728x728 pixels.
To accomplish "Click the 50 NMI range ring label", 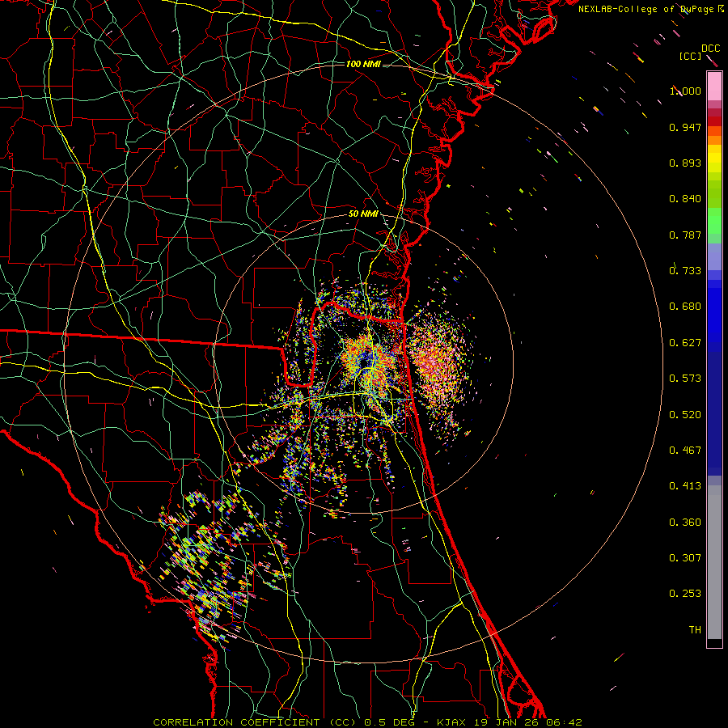I will pos(363,214).
